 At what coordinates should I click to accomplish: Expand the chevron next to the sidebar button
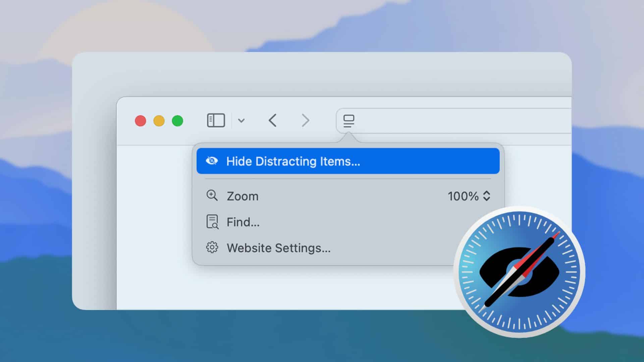pyautogui.click(x=241, y=121)
